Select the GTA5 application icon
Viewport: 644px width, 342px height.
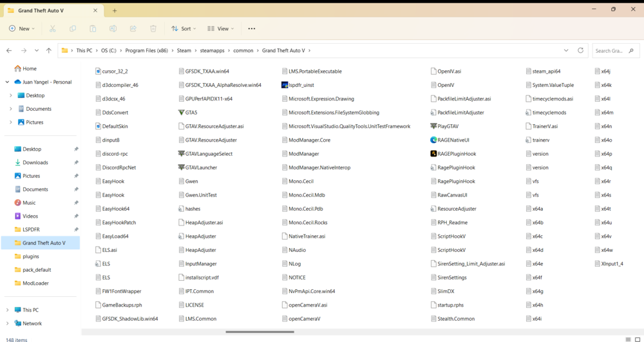pyautogui.click(x=182, y=113)
